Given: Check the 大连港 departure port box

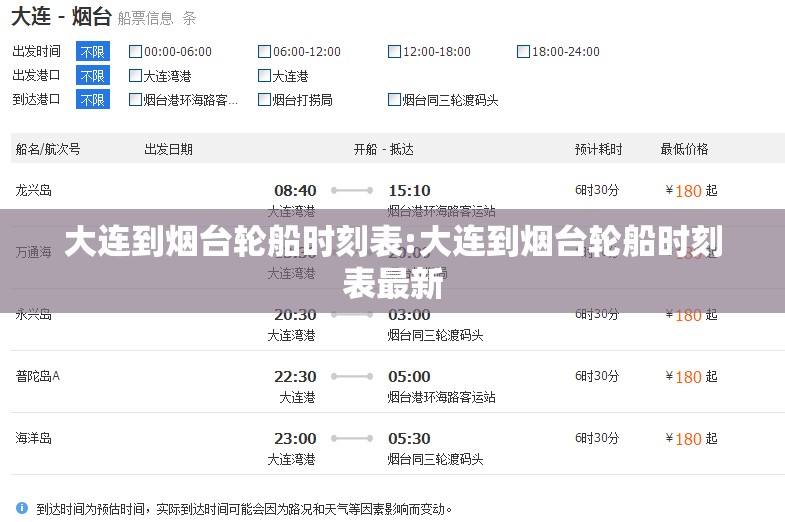Looking at the screenshot, I should 264,76.
